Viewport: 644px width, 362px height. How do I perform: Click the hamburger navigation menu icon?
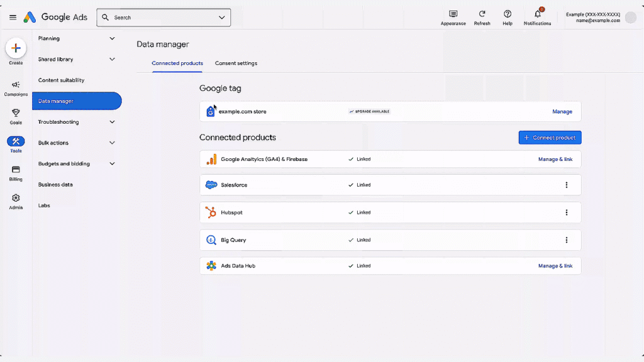click(x=13, y=17)
